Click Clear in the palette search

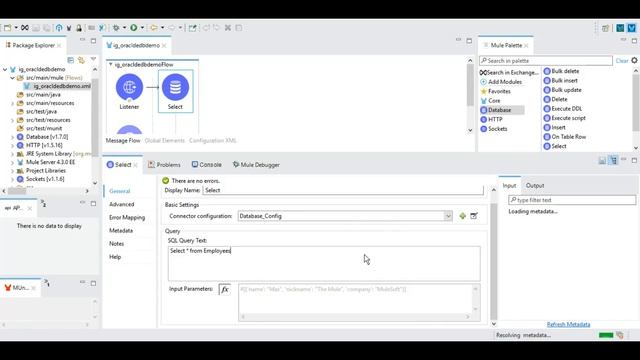point(622,61)
